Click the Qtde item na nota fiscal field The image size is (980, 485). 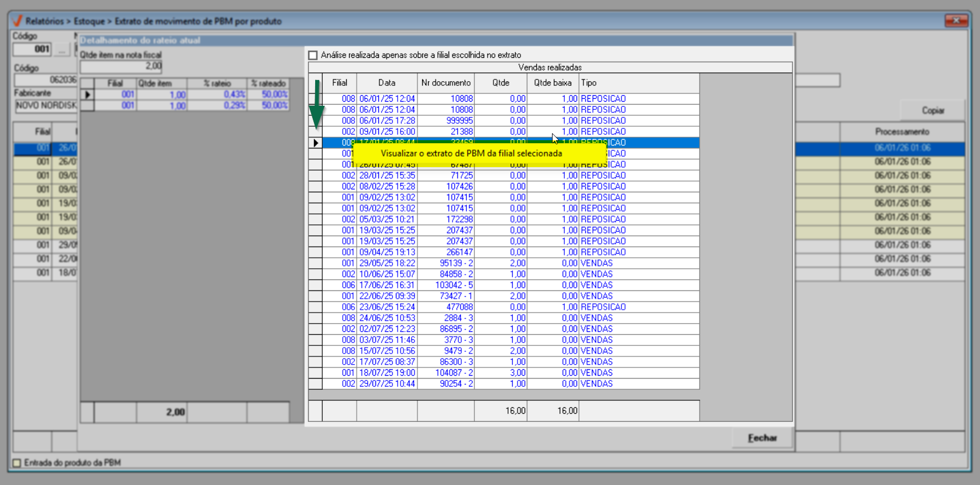tap(121, 67)
